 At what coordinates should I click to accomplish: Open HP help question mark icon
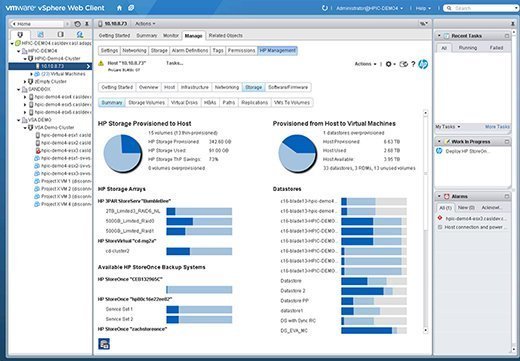coord(413,64)
